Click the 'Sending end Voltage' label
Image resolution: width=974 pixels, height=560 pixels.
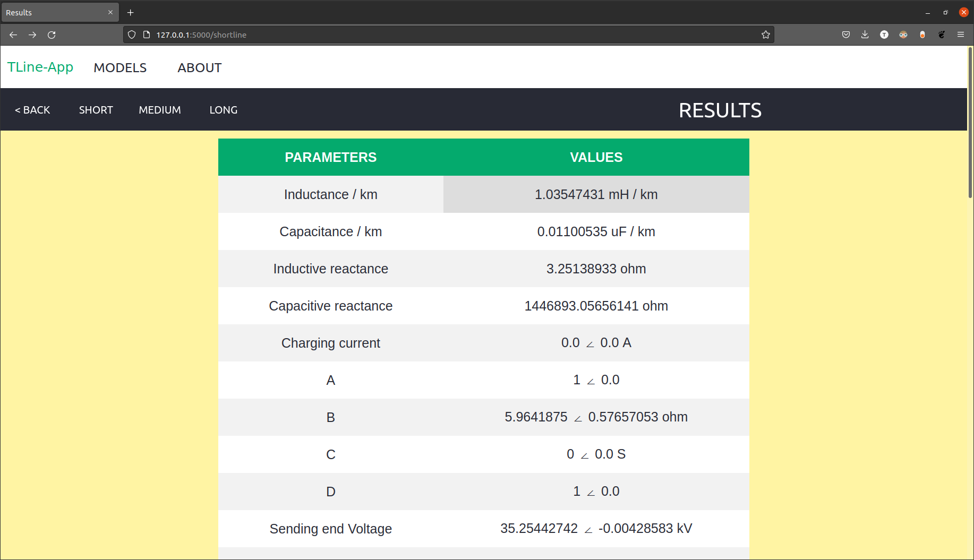331,529
